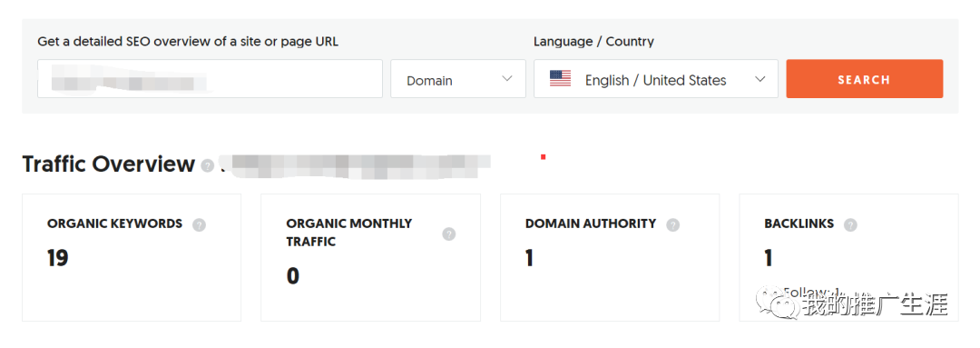Open the Domain type dropdown

(x=458, y=79)
